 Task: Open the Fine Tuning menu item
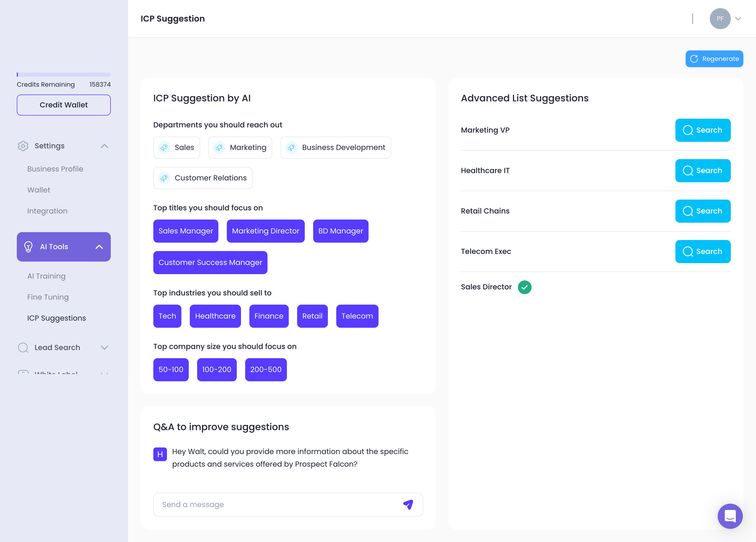point(48,297)
